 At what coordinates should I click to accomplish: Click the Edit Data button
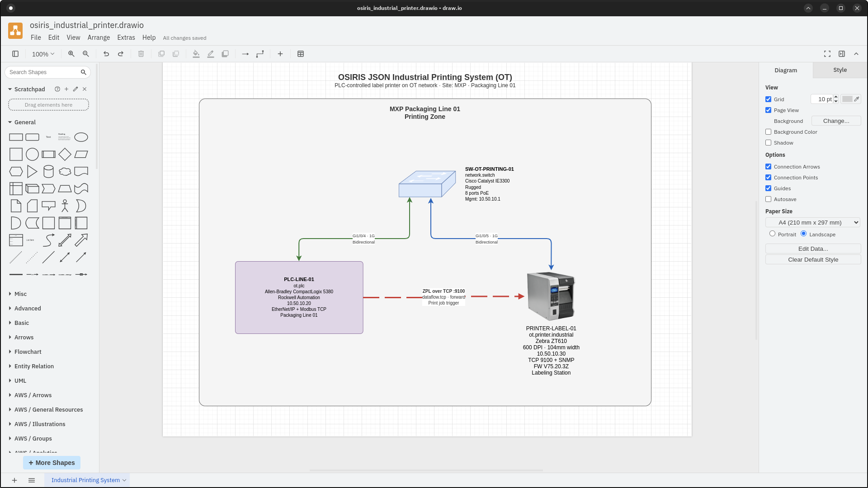tap(812, 249)
